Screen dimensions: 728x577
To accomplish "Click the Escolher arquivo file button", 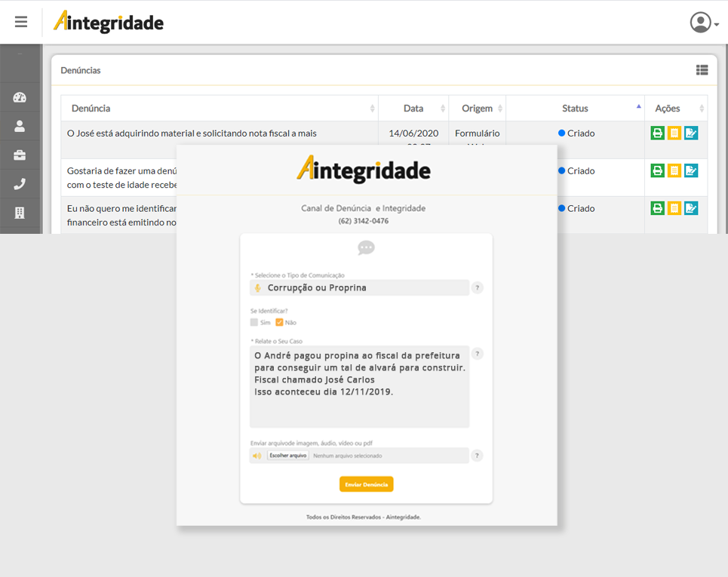I will [x=288, y=456].
